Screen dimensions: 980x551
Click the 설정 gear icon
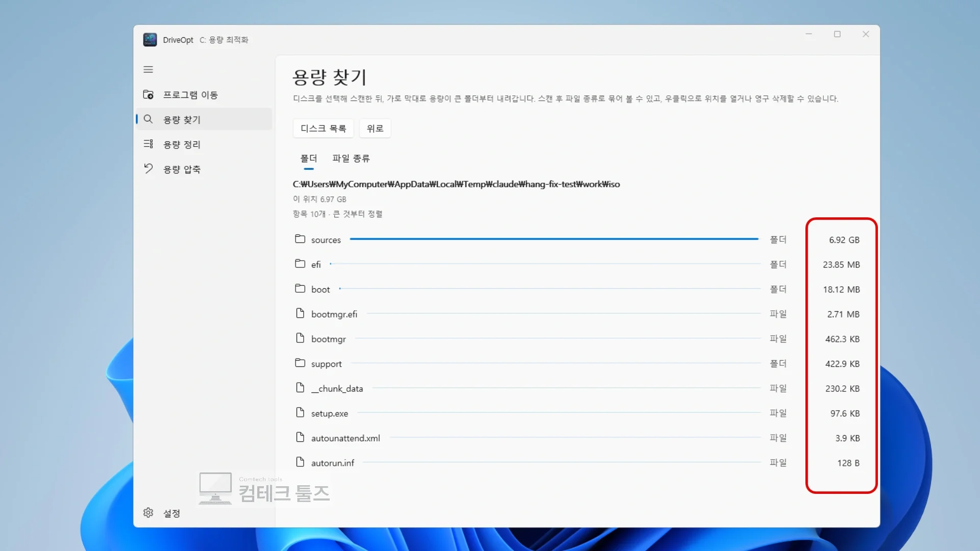click(148, 513)
